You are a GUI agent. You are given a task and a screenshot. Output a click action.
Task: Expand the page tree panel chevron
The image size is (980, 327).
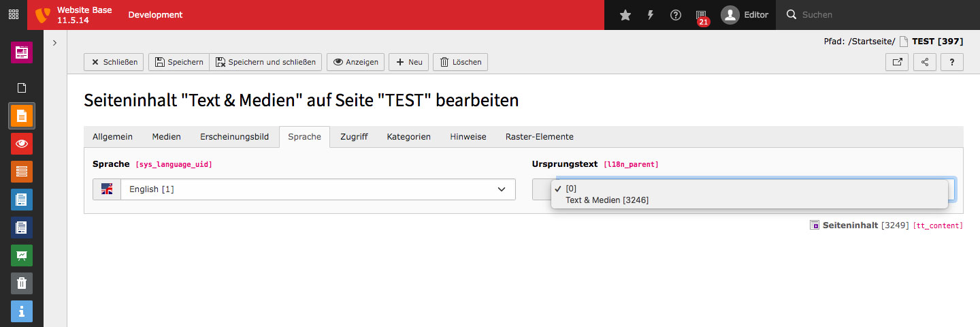[54, 42]
